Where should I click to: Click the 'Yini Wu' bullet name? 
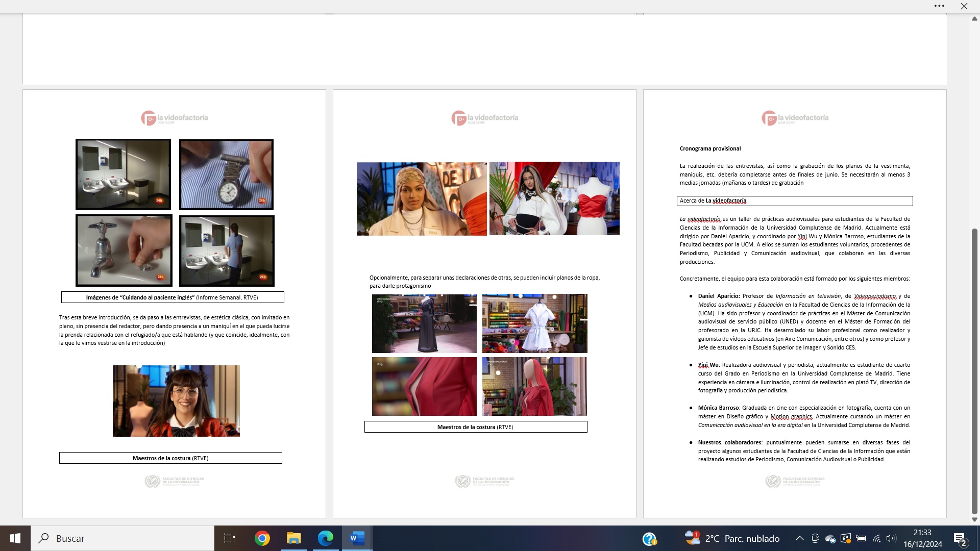click(708, 365)
